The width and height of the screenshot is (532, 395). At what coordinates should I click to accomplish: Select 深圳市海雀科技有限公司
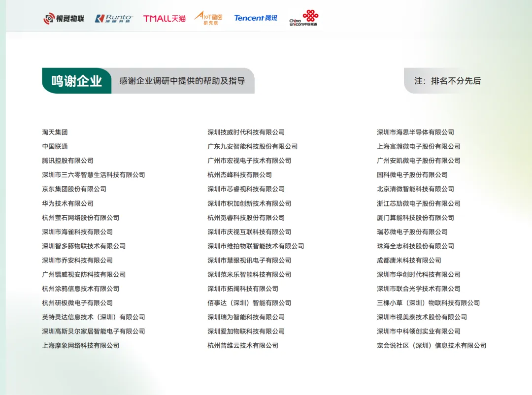coord(77,232)
